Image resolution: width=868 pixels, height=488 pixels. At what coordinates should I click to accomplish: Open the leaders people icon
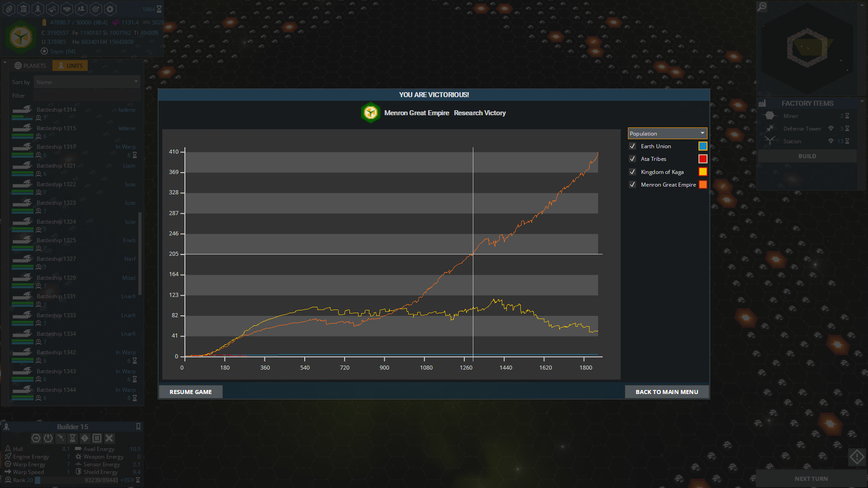(x=81, y=9)
